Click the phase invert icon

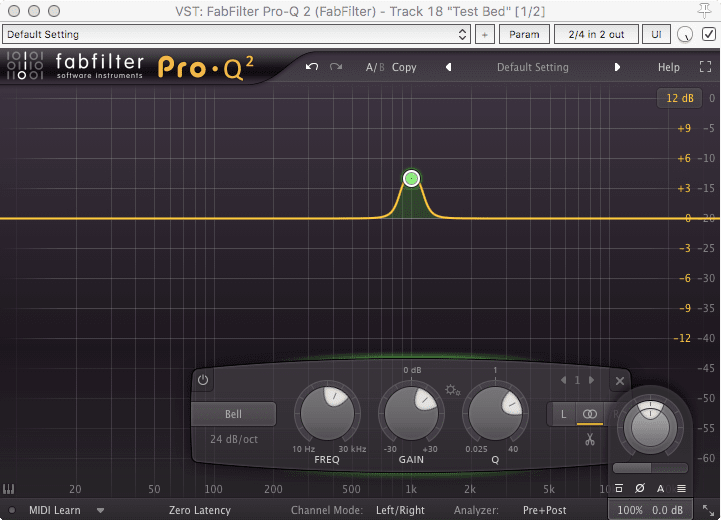640,488
